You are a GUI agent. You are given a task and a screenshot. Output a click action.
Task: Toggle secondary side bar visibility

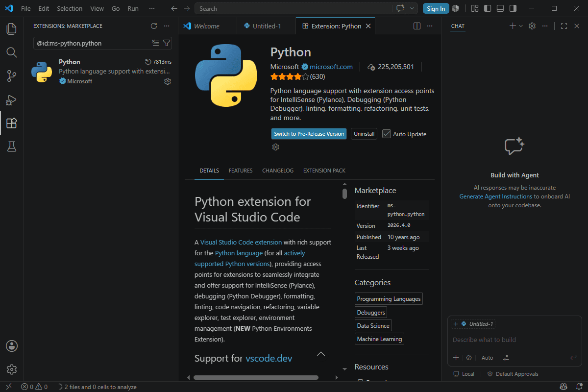pos(513,8)
